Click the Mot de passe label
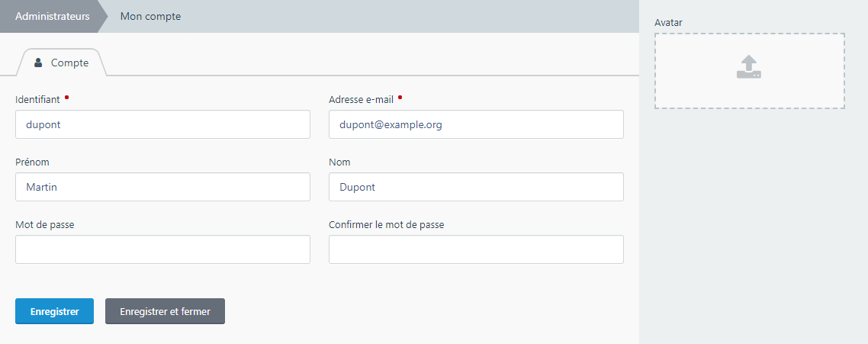Screen dimensions: 868x344 44,225
